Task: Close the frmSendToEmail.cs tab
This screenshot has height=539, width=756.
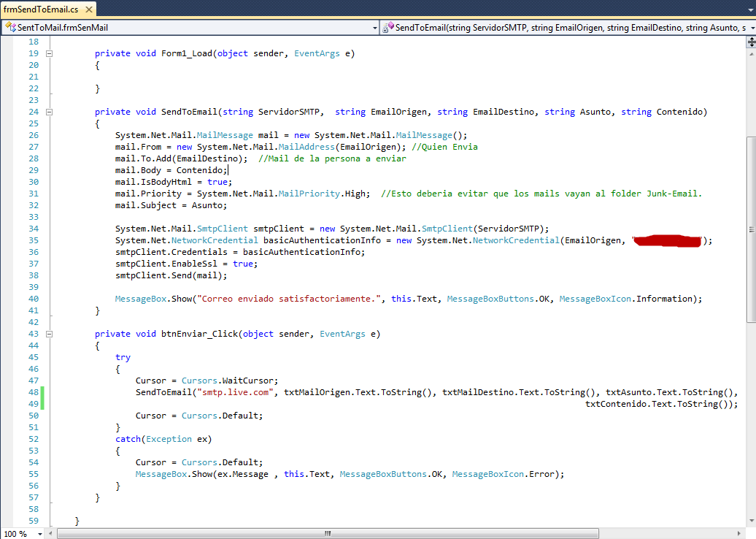Action: pyautogui.click(x=89, y=9)
